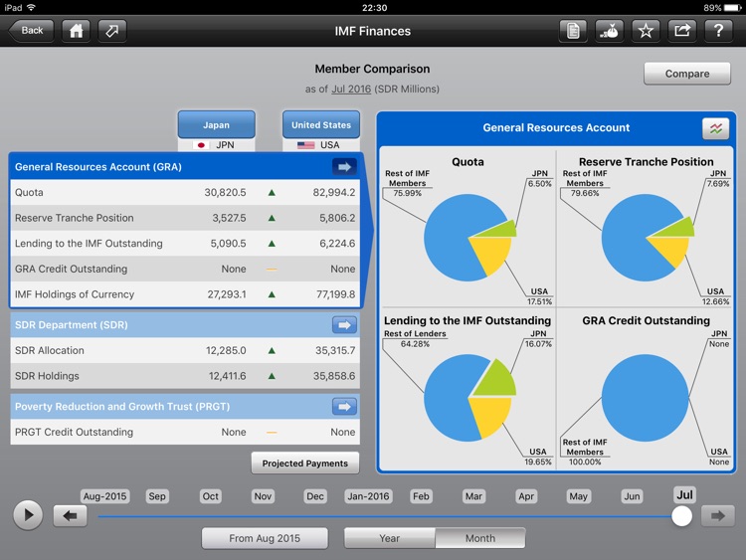This screenshot has width=746, height=560.
Task: Select PRGT Credit Outstanding row
Action: point(185,432)
